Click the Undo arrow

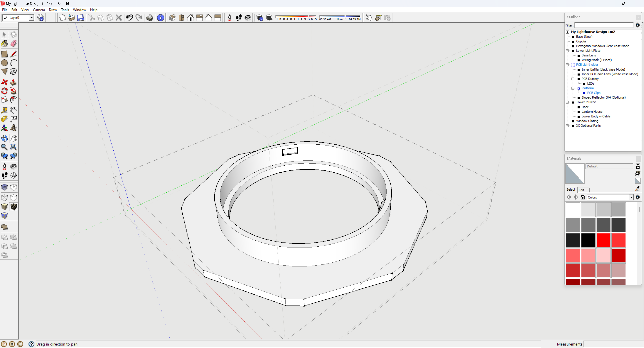pyautogui.click(x=129, y=18)
